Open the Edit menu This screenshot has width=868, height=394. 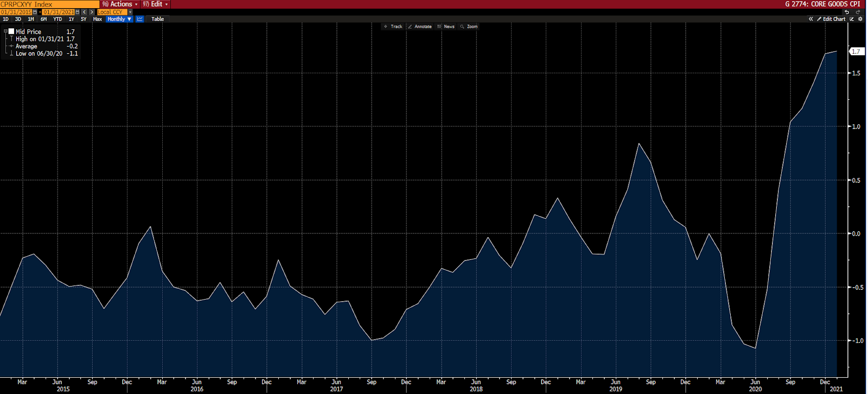click(155, 4)
